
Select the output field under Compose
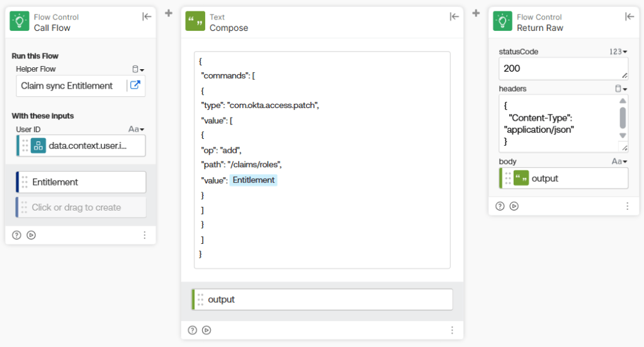322,299
